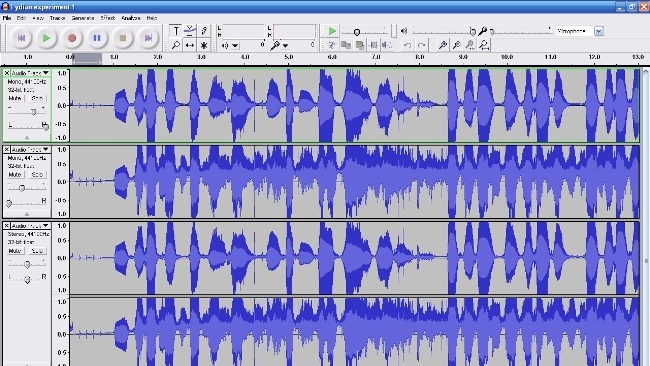Mute the third stereo track
This screenshot has width=650, height=366.
[x=15, y=251]
